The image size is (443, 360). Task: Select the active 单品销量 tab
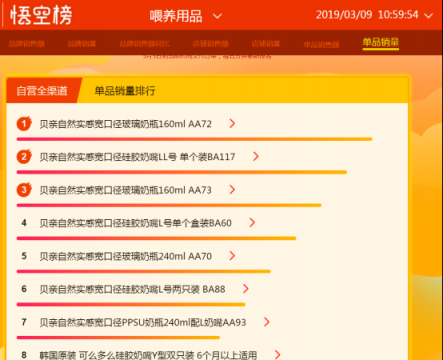381,43
